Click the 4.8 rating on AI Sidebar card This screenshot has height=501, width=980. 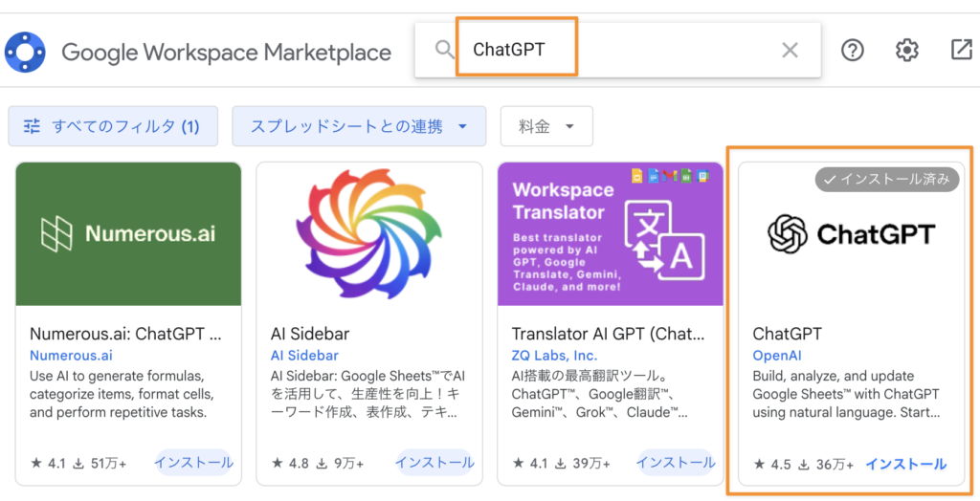[x=289, y=464]
